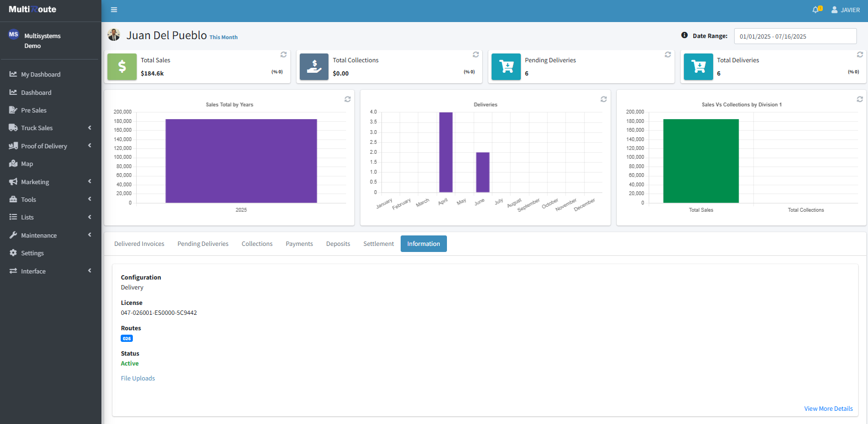Screen dimensions: 868x424
Task: Switch to the Delivered Invoices tab
Action: (x=139, y=244)
